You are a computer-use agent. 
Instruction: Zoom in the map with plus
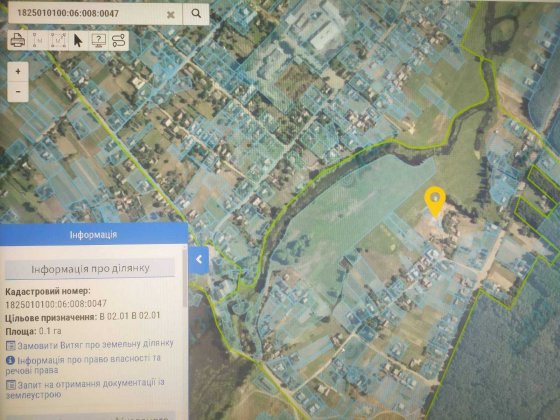coord(18,71)
